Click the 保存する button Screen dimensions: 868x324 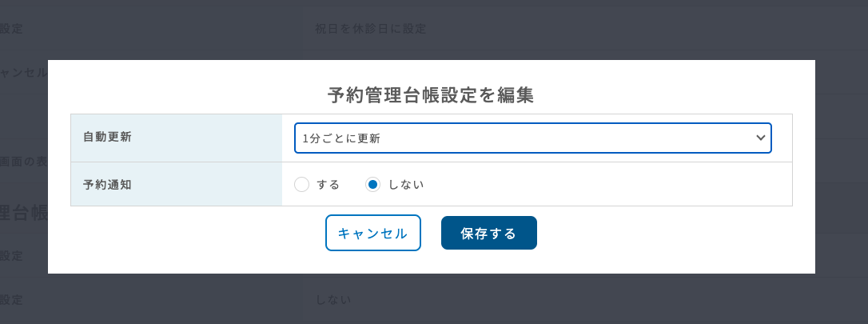(488, 233)
